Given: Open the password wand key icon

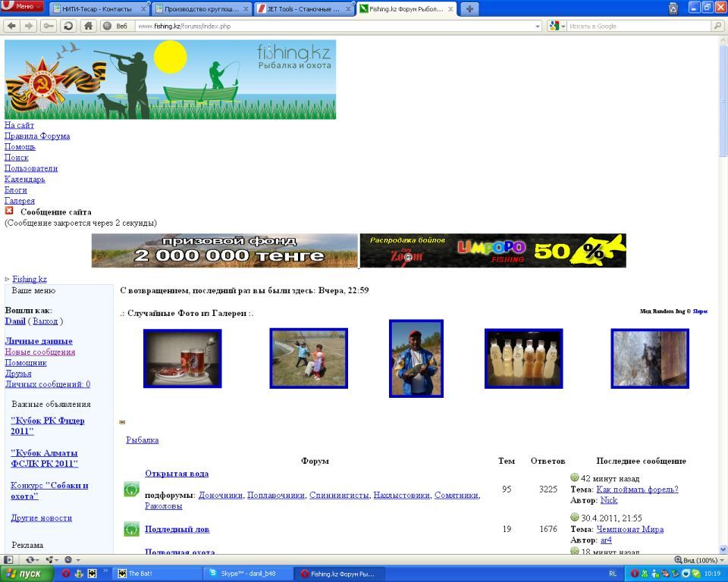Looking at the screenshot, I should click(49, 26).
